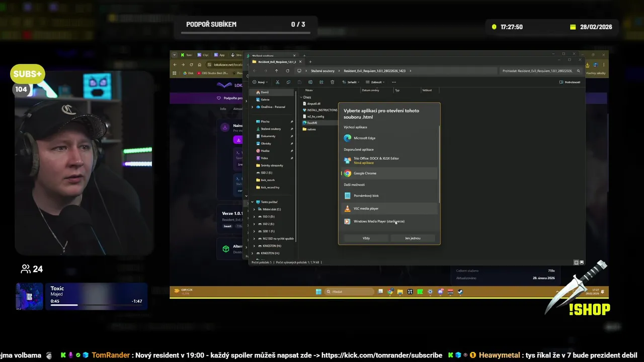Click the Vždy button
The width and height of the screenshot is (644, 362).
[366, 238]
